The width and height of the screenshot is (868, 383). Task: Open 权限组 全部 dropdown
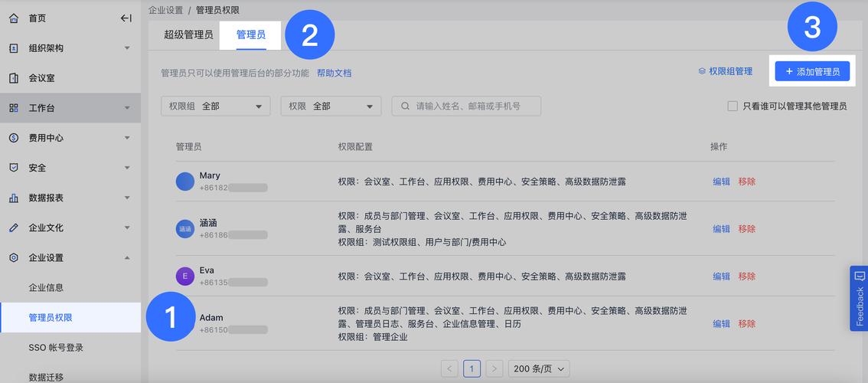click(215, 106)
